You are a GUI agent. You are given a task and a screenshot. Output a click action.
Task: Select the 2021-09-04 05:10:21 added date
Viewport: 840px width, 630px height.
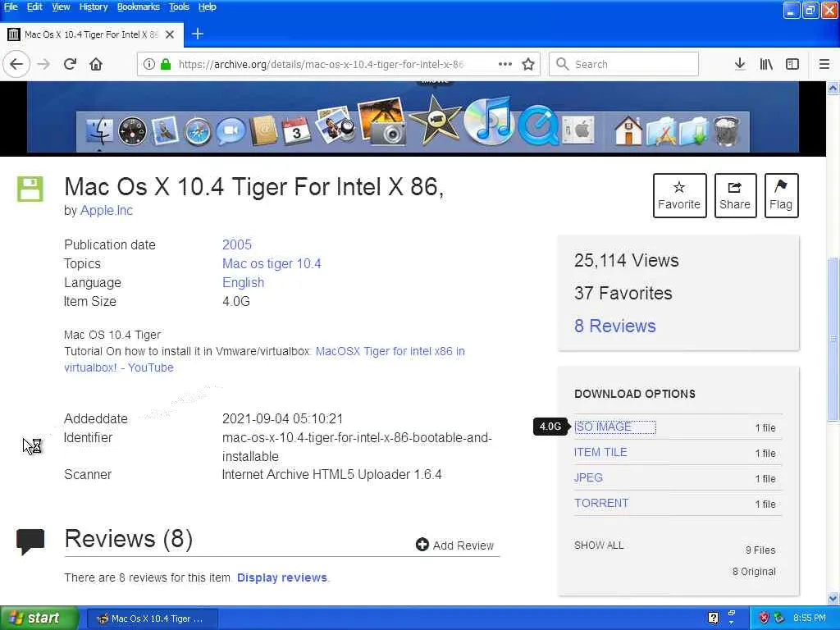pos(282,419)
